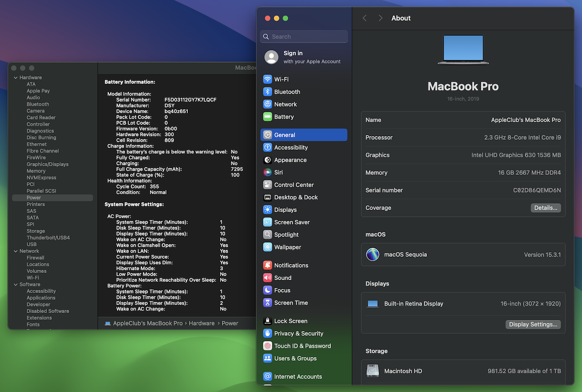Click the Sound speaker icon
Image resolution: width=582 pixels, height=392 pixels.
267,278
